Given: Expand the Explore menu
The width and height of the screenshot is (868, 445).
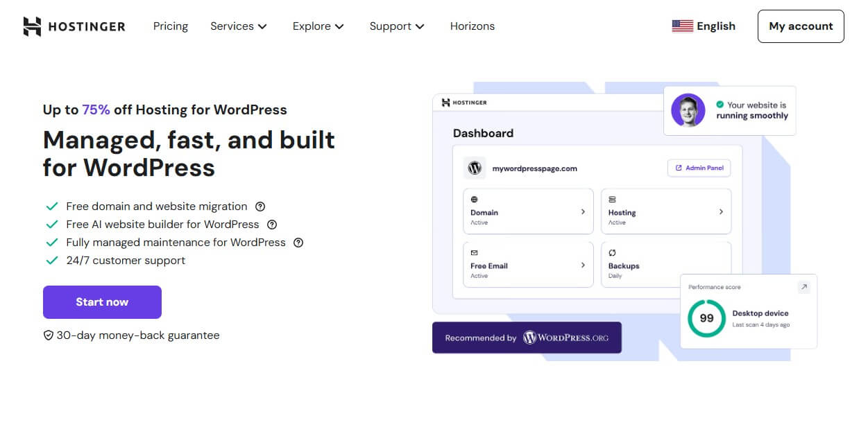Looking at the screenshot, I should [x=318, y=26].
